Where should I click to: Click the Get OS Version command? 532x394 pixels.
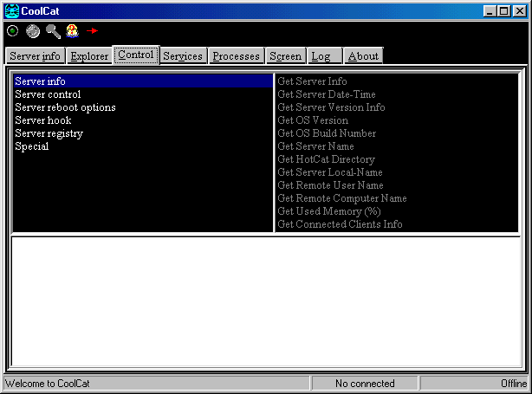(313, 120)
